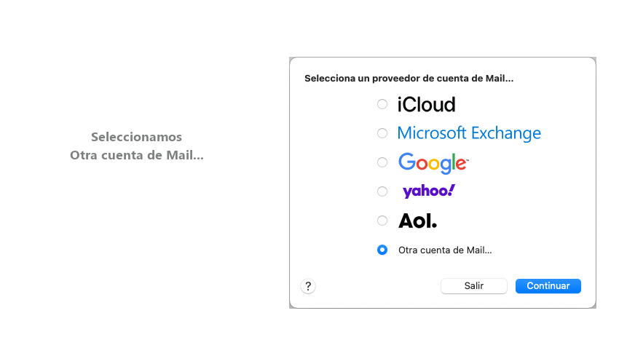Click the selected Otra cuenta de Mail radio button

[382, 250]
